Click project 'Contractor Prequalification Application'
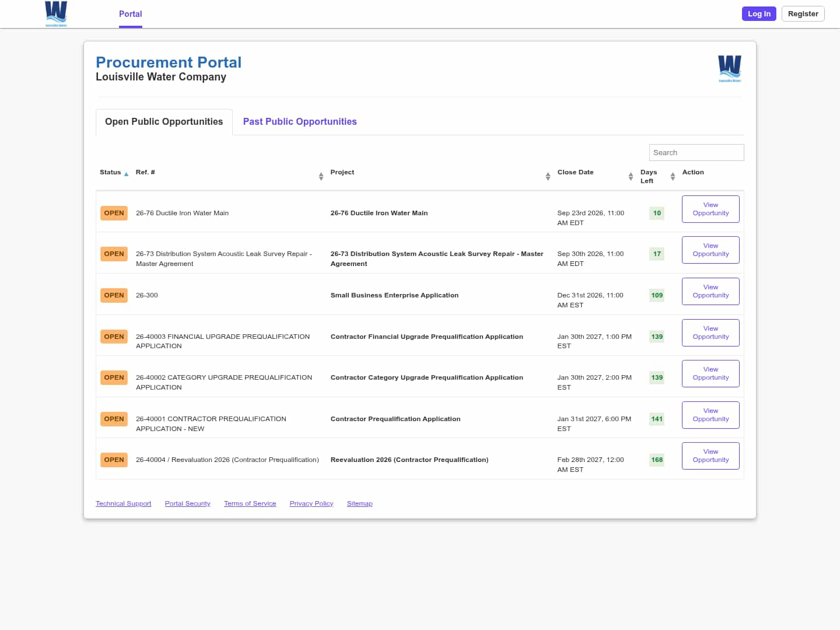Image resolution: width=840 pixels, height=630 pixels. tap(395, 419)
